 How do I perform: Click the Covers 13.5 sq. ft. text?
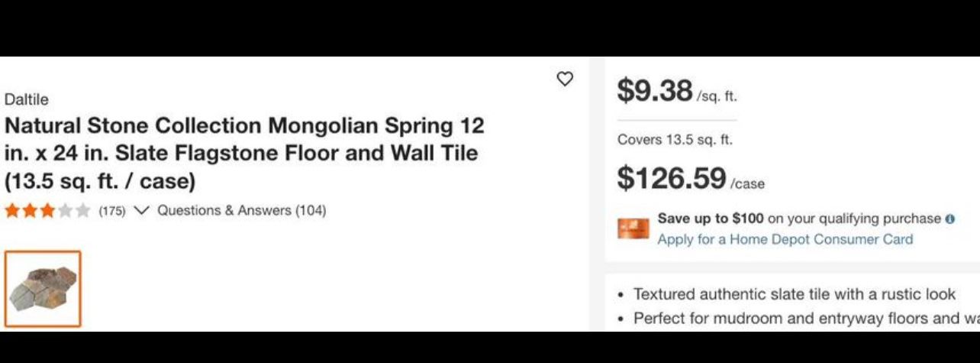pyautogui.click(x=675, y=140)
